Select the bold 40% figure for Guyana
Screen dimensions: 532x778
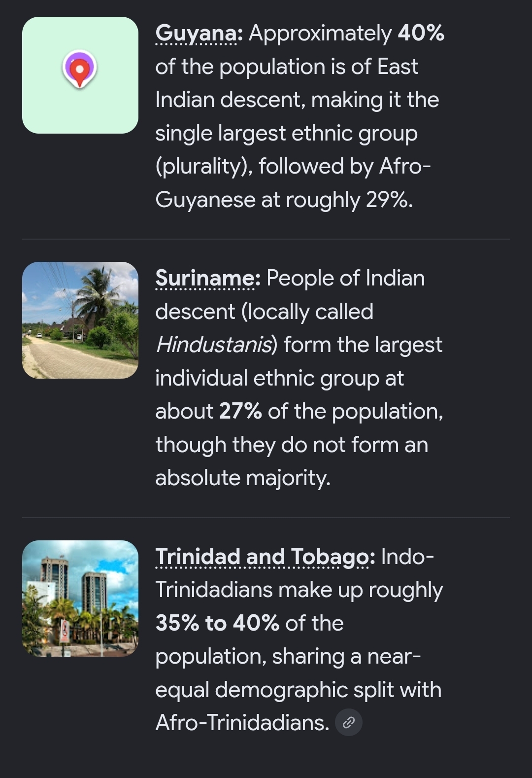pyautogui.click(x=421, y=33)
